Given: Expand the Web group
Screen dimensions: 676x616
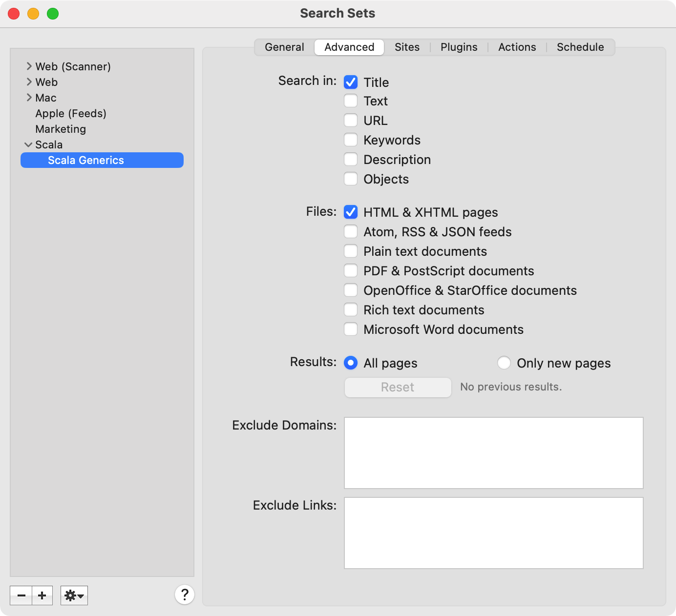Looking at the screenshot, I should 29,82.
